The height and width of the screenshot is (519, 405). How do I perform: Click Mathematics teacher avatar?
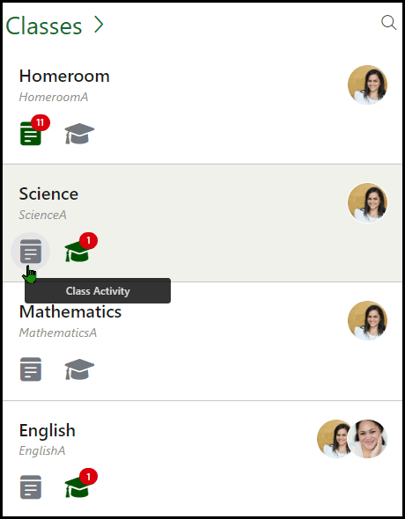tap(368, 321)
